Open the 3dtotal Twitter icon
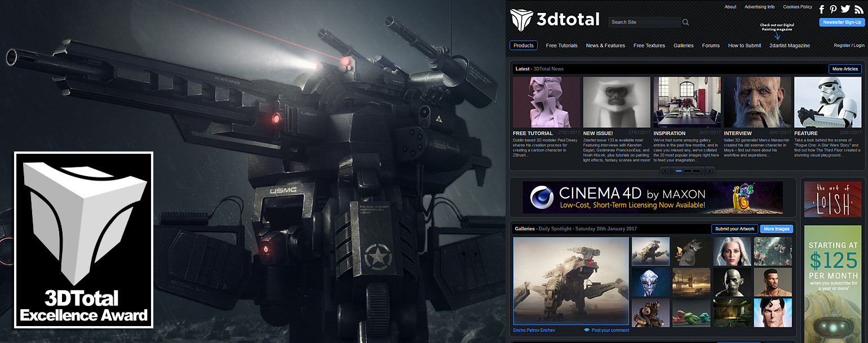 pyautogui.click(x=845, y=9)
